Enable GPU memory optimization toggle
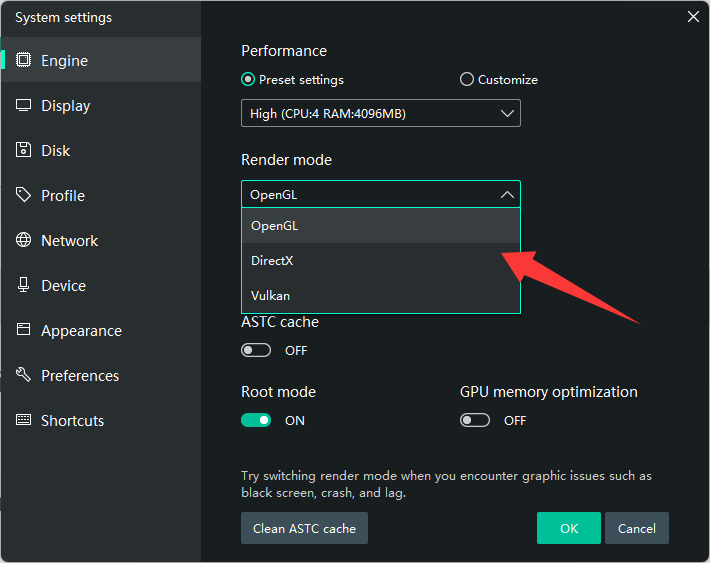Screen dimensions: 710x563 click(x=475, y=421)
